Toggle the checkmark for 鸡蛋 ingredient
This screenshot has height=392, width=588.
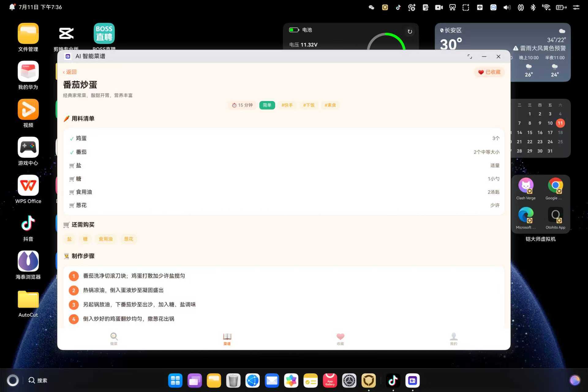tap(72, 139)
